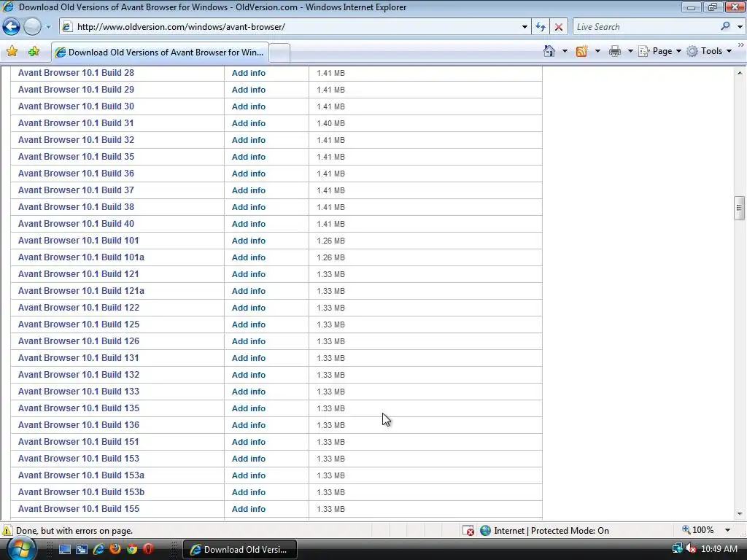
Task: Open the Avant Browser 10.1 Build 28 link
Action: (76, 73)
